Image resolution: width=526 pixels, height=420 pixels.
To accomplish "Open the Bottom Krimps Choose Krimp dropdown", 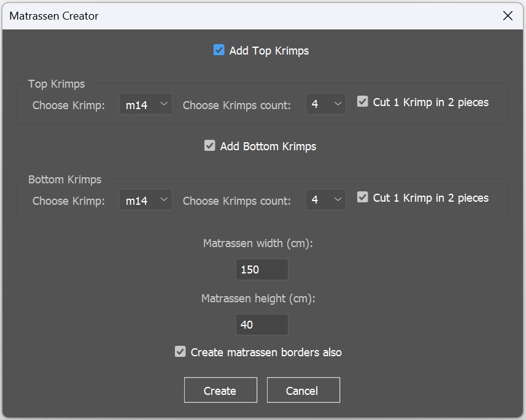I will pyautogui.click(x=145, y=200).
